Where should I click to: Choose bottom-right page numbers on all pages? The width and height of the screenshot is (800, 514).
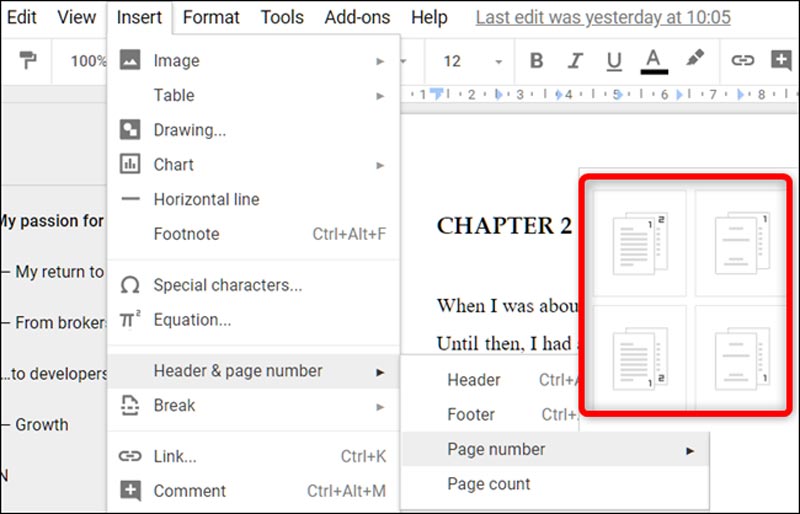(640, 358)
